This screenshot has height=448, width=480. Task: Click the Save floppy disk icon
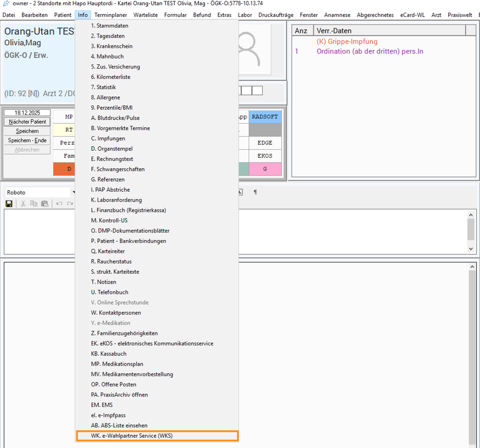point(9,204)
